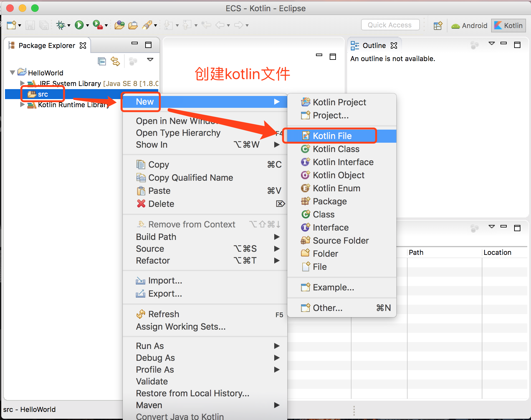Select the HelloWorld project

45,73
